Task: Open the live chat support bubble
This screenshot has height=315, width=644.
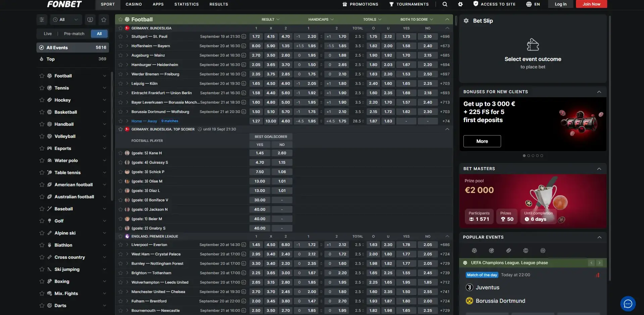Action: tap(628, 304)
